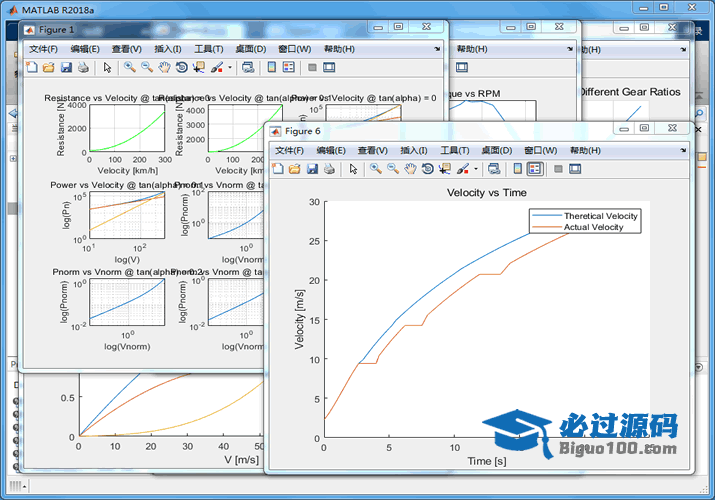Select the legend box in Velocity vs Time plot
The width and height of the screenshot is (715, 500).
click(584, 221)
